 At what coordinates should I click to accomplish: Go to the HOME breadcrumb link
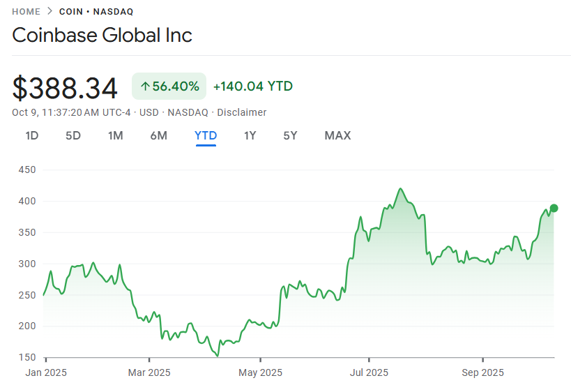(26, 12)
